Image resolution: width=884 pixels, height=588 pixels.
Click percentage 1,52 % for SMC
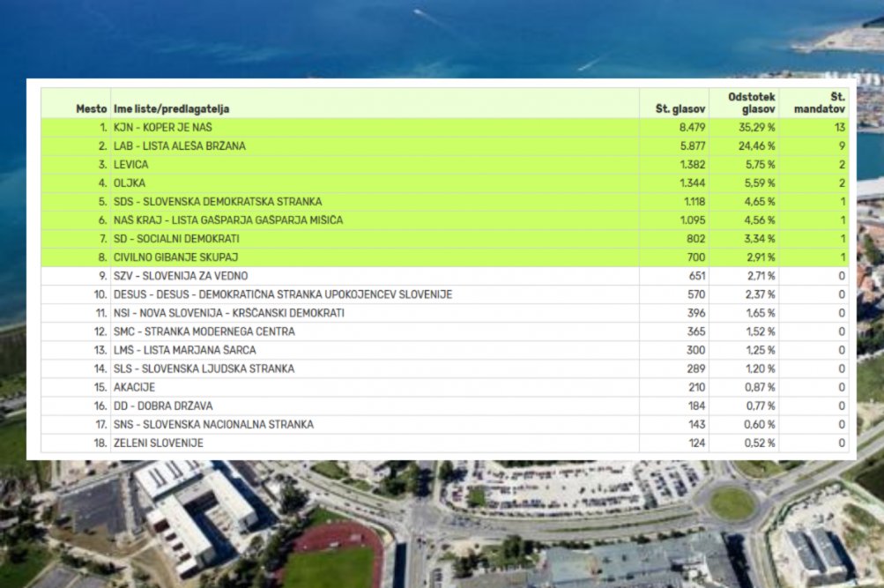761,332
